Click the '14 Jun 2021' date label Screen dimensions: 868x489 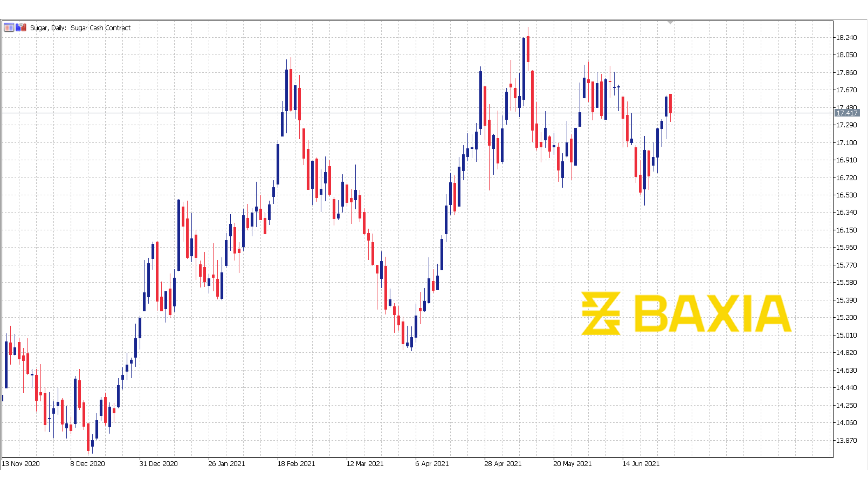pos(641,464)
